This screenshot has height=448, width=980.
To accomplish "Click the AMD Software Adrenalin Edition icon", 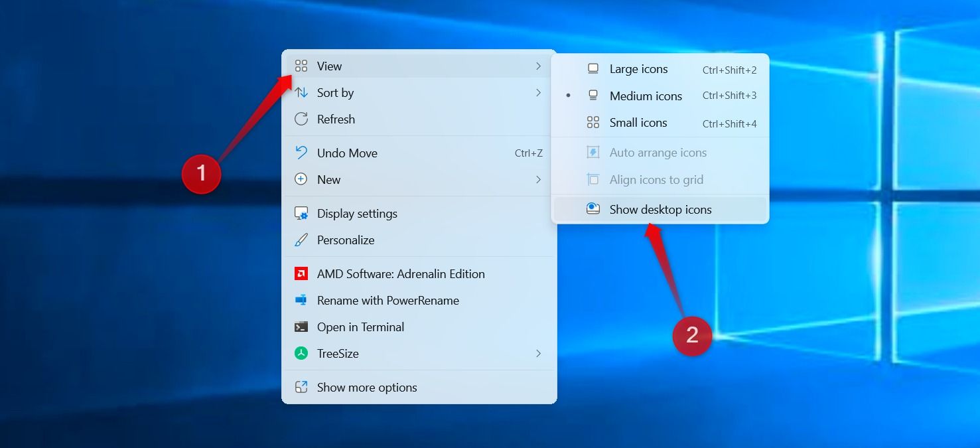I will pos(301,273).
